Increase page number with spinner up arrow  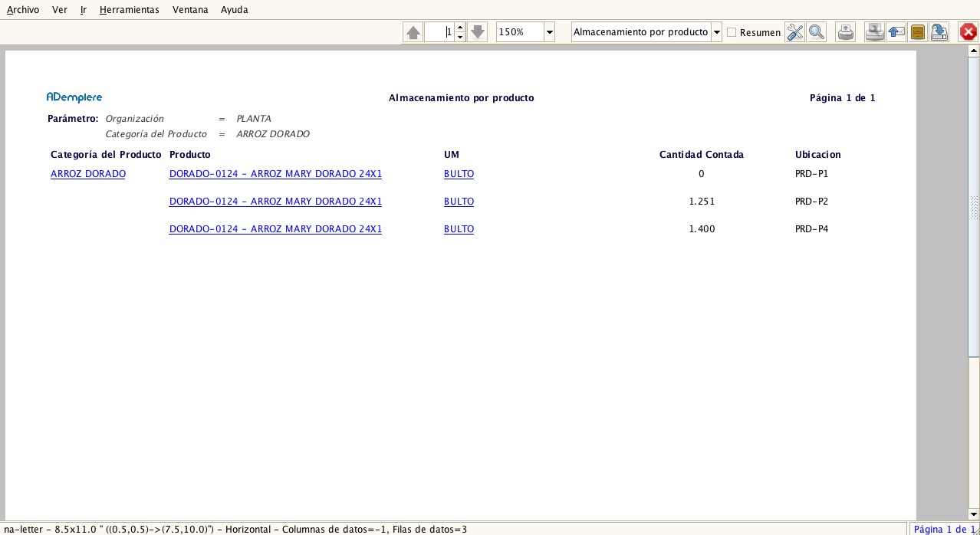(x=460, y=28)
